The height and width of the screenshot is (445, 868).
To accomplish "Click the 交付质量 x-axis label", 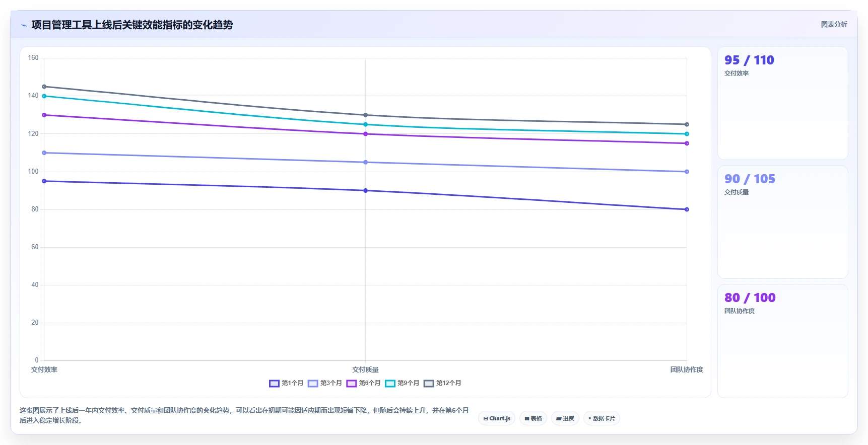I will (365, 369).
